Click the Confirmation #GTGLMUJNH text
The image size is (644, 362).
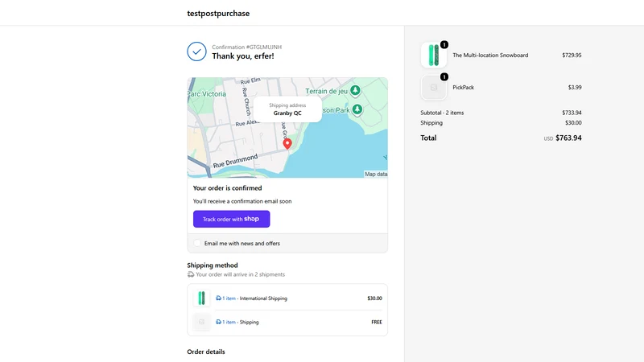(247, 47)
